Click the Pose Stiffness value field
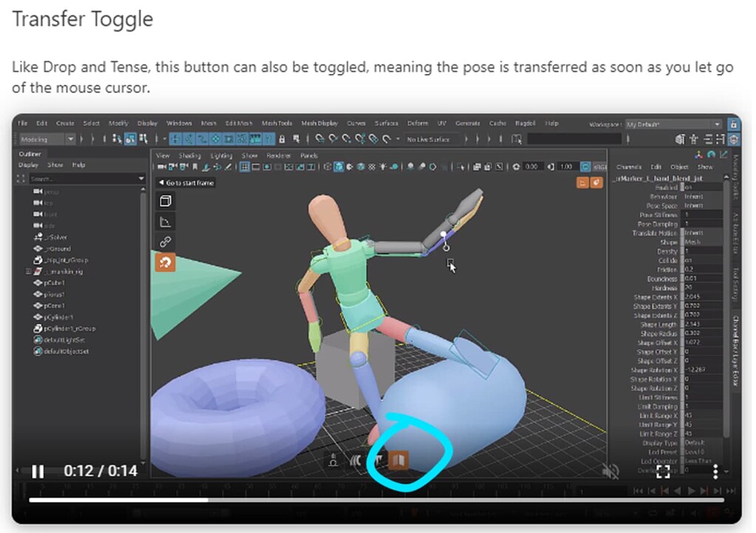This screenshot has width=756, height=533. point(702,214)
